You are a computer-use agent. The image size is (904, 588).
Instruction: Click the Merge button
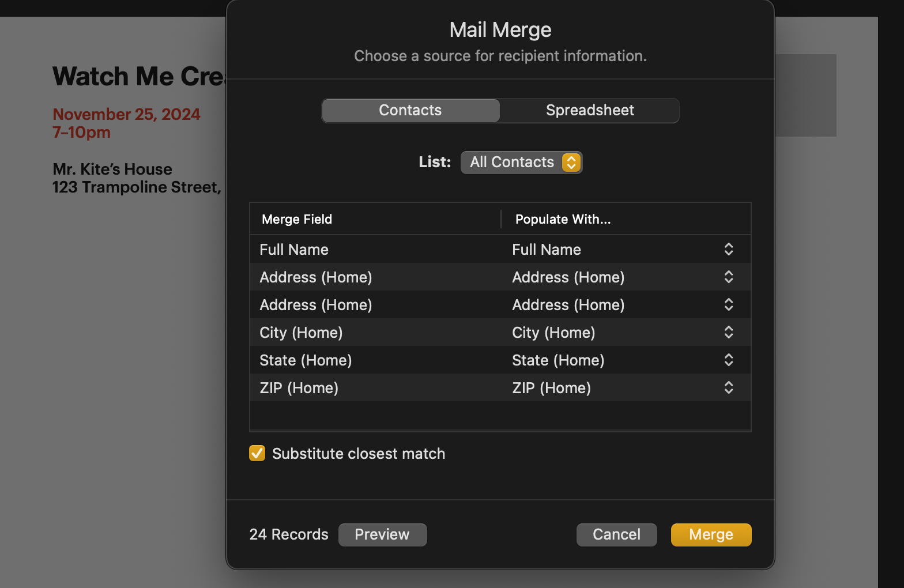[711, 534]
